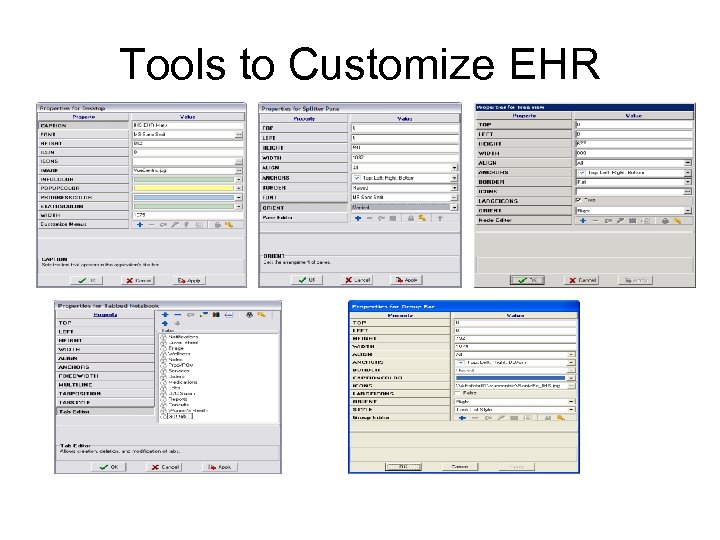The width and height of the screenshot is (720, 540).
Task: Click the lock icon in Desktop properties toolbar
Action: (x=218, y=225)
